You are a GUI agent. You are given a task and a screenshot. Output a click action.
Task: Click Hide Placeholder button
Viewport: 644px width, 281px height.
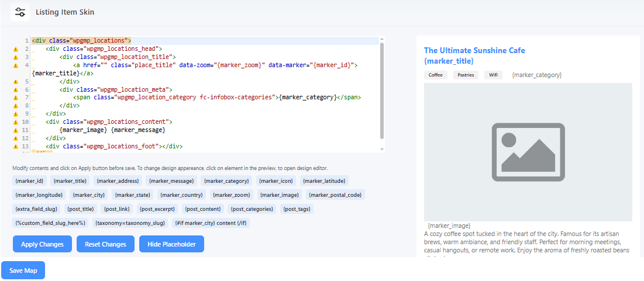point(172,244)
